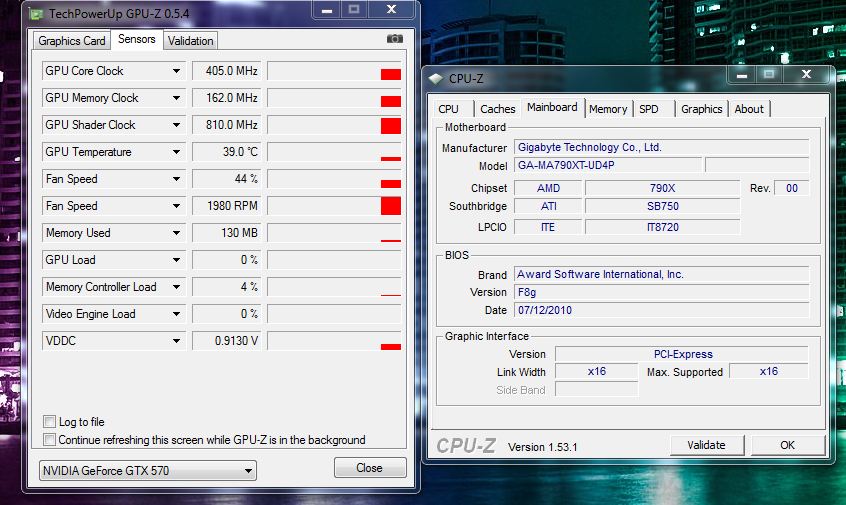846x505 pixels.
Task: Click the GA-MA790XT-UD4P model field
Action: [608, 165]
